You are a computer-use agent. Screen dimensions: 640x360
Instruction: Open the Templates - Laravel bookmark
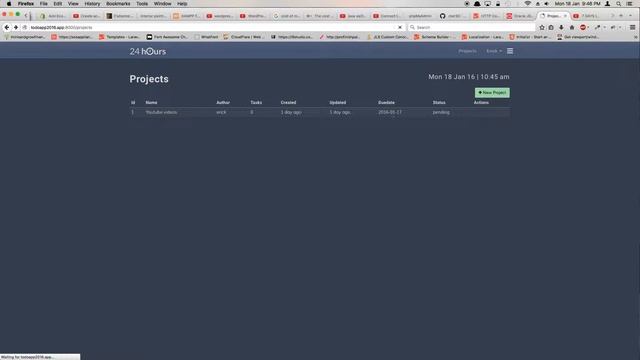coord(119,37)
